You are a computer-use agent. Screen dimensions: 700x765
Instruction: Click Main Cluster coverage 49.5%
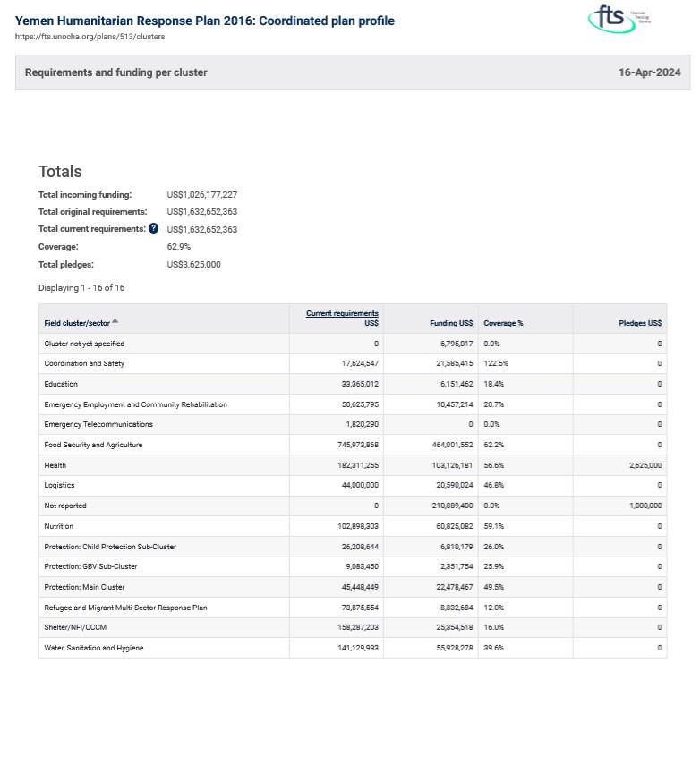[493, 588]
